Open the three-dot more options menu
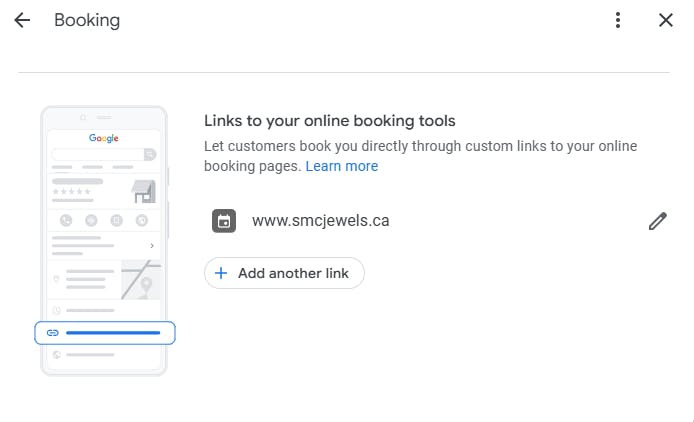694x422 pixels. click(x=618, y=20)
